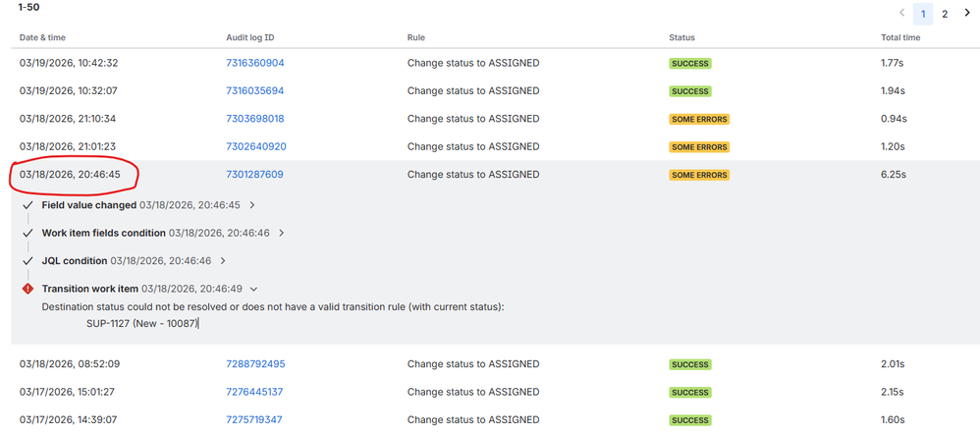980x435 pixels.
Task: Click the circled row date 03/18/2026, 20:46:45
Action: pos(70,175)
